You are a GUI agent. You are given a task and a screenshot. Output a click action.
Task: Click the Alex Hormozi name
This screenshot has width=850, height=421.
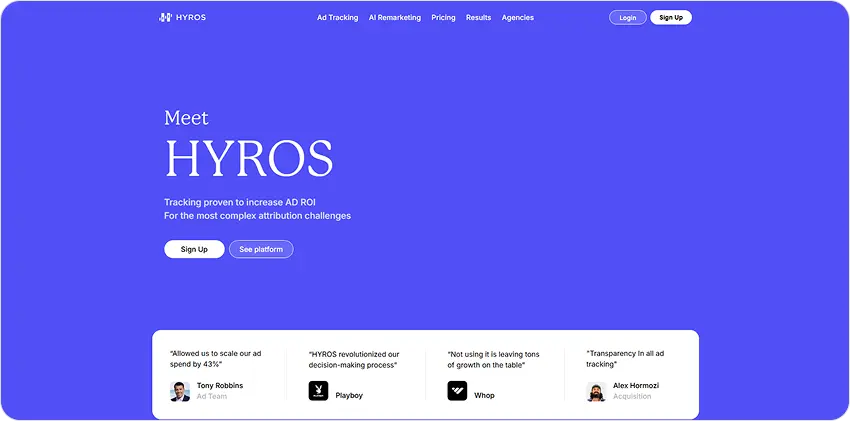pyautogui.click(x=636, y=386)
